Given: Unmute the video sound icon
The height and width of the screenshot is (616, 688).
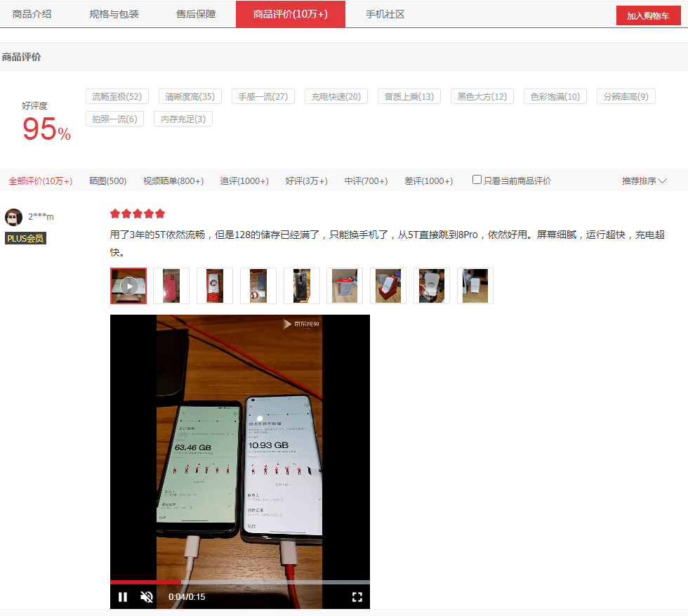Looking at the screenshot, I should tap(147, 597).
